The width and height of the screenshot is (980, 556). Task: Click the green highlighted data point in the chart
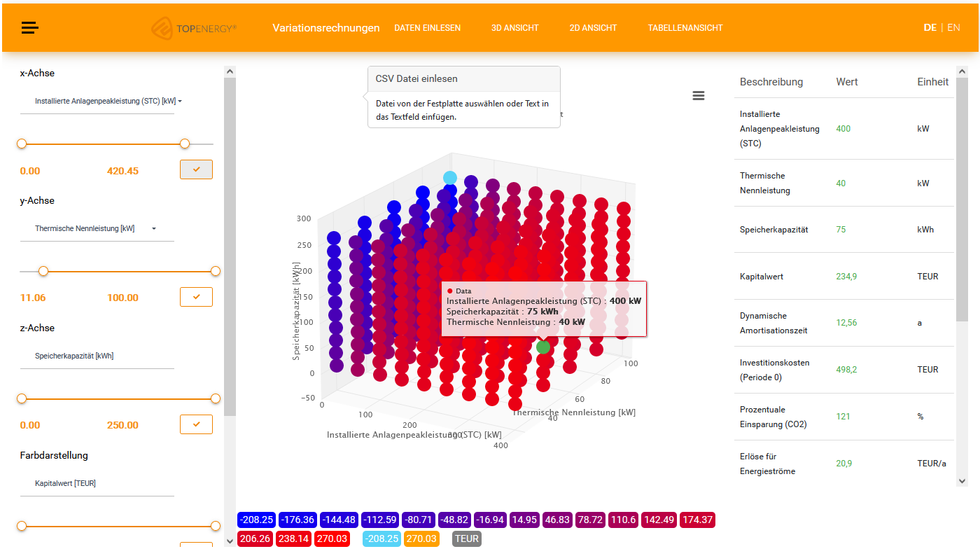coord(543,347)
